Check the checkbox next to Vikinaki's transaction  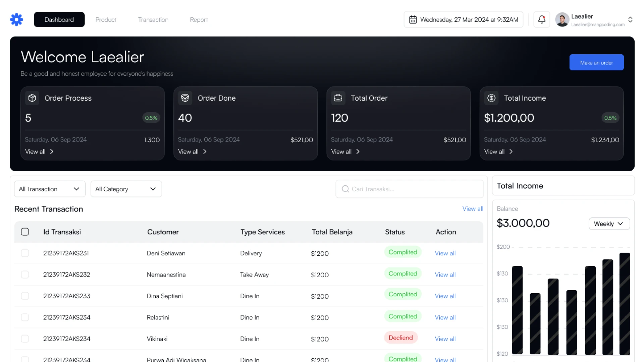click(25, 339)
